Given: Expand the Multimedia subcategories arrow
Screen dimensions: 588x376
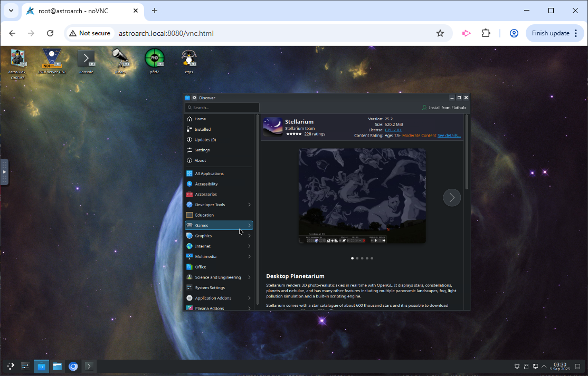Looking at the screenshot, I should pos(249,256).
